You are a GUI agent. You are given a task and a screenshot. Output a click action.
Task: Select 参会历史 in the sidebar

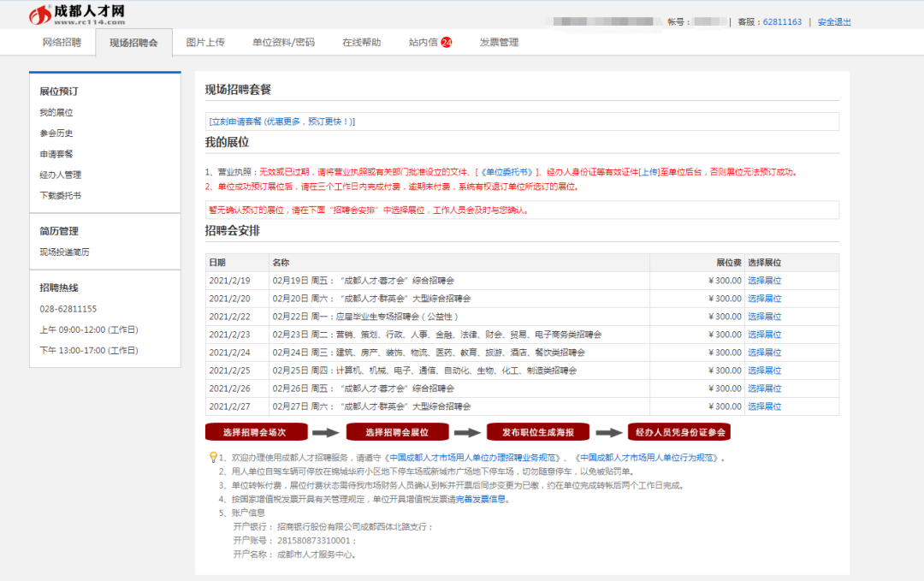point(56,133)
